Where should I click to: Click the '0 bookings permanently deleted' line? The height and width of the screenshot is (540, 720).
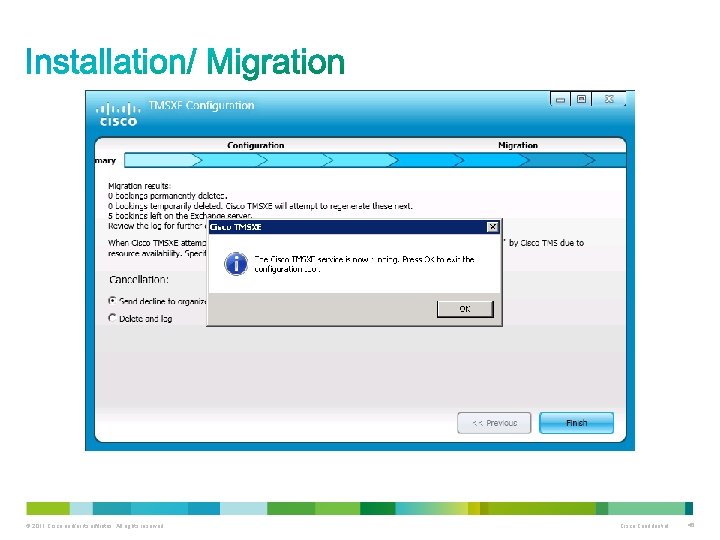coord(168,196)
